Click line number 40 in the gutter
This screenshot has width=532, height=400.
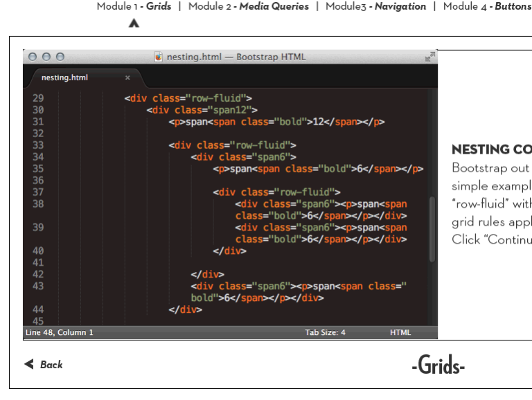tap(38, 251)
